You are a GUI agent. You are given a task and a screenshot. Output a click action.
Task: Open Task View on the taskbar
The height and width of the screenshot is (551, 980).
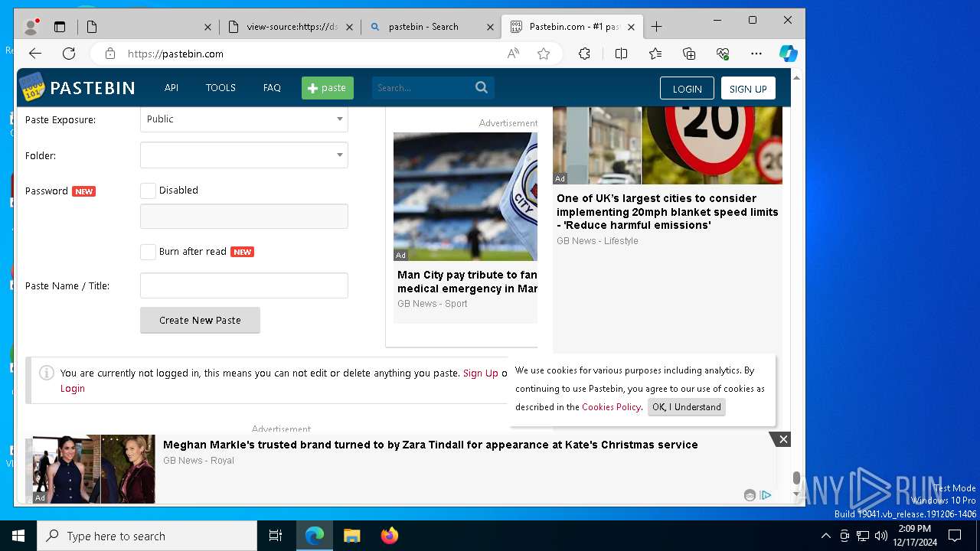tap(276, 536)
